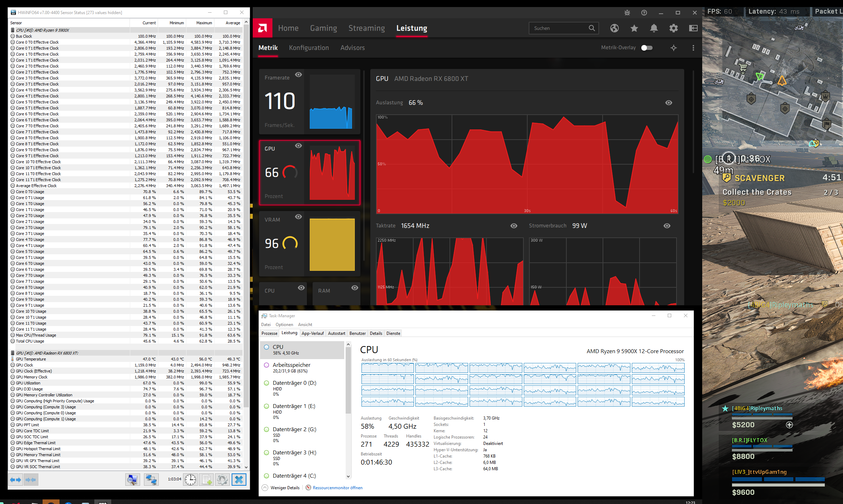843x504 pixels.
Task: Click HWiNFO reset clock icon
Action: (190, 480)
